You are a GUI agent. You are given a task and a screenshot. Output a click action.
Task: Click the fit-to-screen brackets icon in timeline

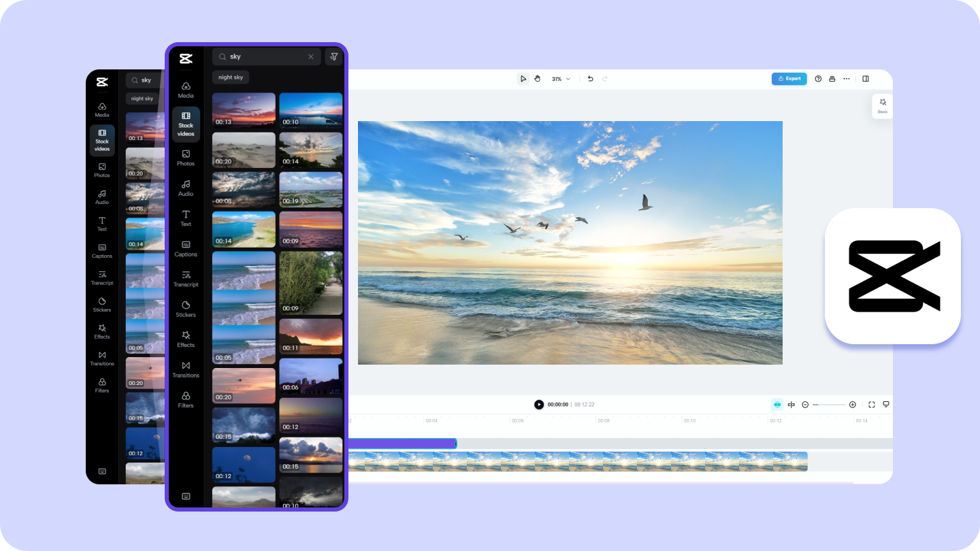872,405
